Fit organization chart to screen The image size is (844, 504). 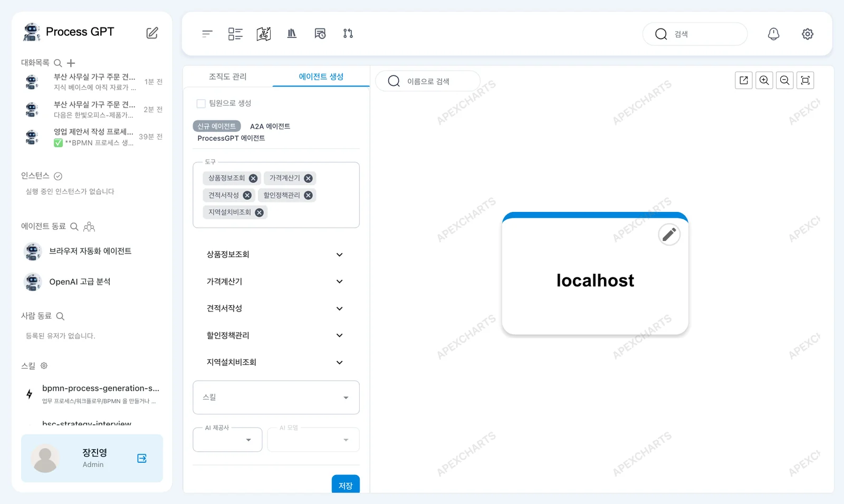point(805,80)
